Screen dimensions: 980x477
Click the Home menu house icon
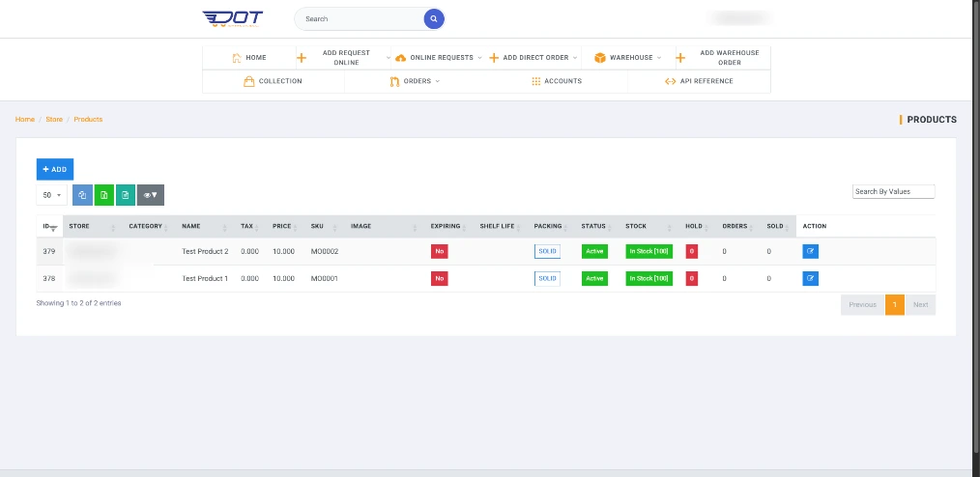(x=237, y=57)
